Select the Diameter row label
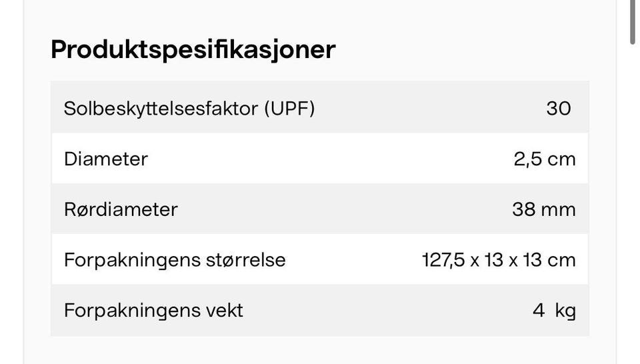Screen dimensions: 640x364 tap(106, 159)
